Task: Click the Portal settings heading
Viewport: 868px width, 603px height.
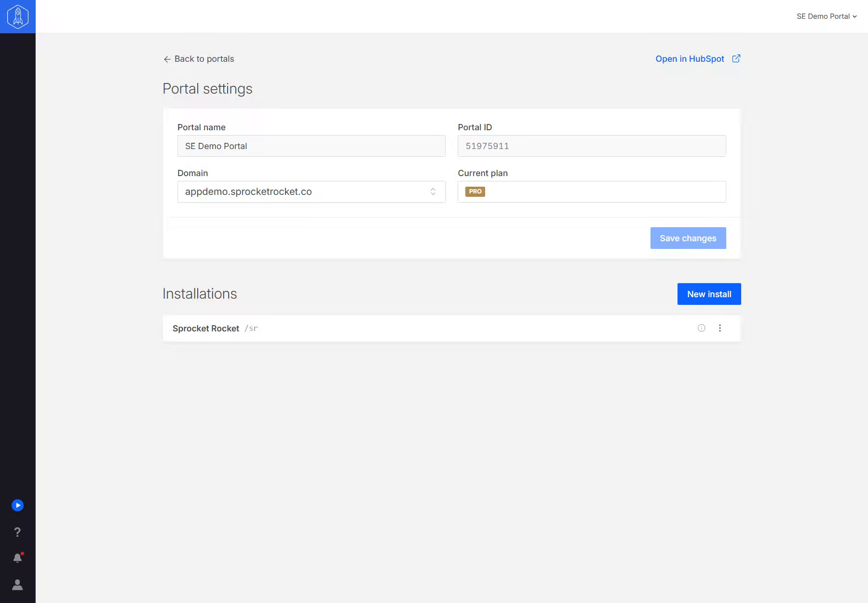Action: (x=207, y=89)
